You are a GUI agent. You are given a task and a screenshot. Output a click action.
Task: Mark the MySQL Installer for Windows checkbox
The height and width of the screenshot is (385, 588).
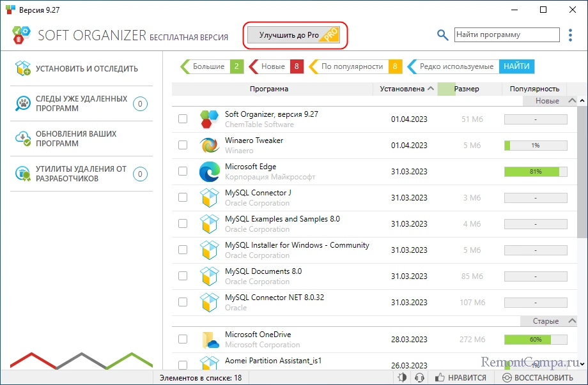(x=183, y=250)
